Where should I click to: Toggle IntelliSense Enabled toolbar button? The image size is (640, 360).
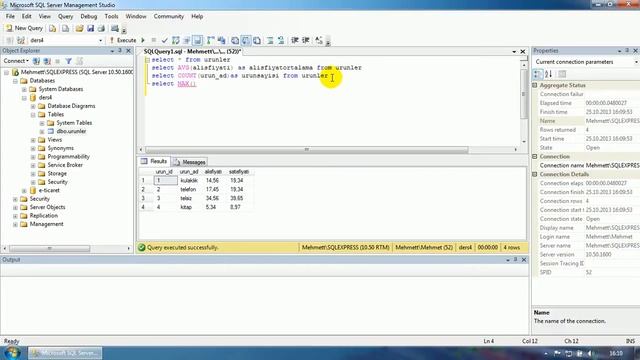198,40
